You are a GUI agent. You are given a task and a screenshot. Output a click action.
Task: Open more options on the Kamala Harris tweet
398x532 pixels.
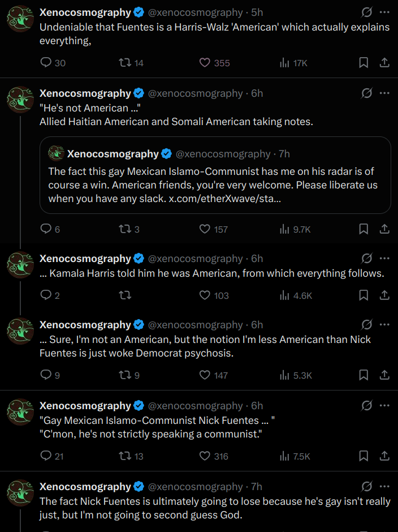(x=384, y=259)
